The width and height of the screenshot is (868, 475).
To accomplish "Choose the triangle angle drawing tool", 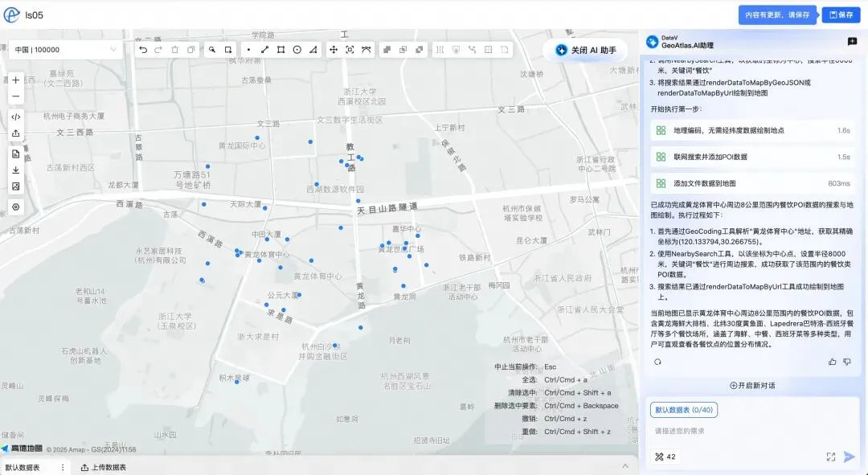I will (x=313, y=50).
